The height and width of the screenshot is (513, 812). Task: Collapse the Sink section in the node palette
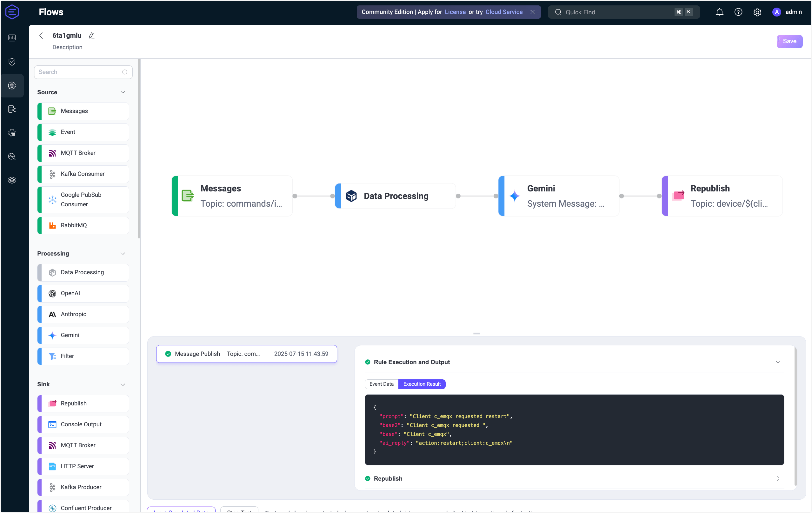[123, 384]
